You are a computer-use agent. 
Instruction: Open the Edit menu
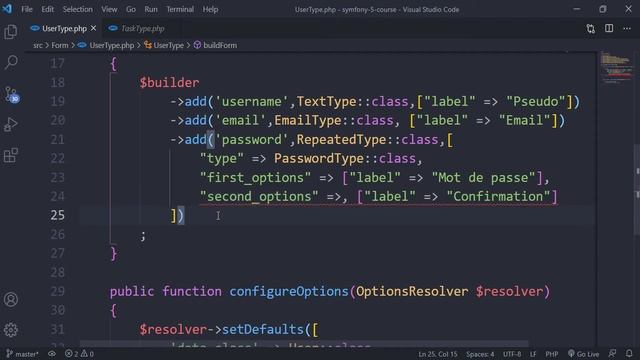point(47,9)
